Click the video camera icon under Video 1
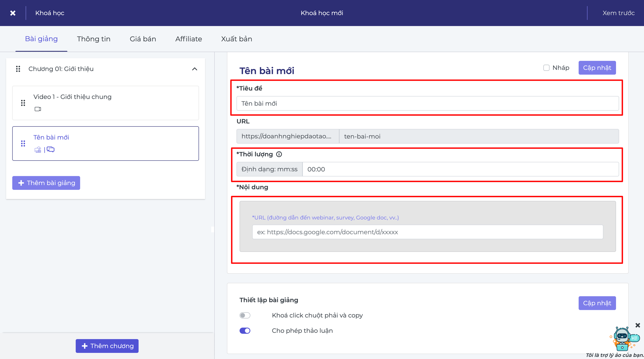This screenshot has width=644, height=359. 38,109
